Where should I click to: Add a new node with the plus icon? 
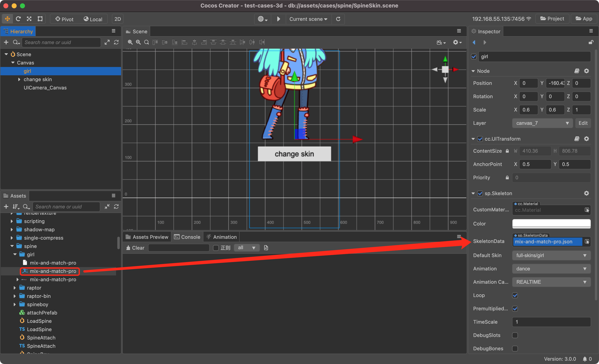click(x=6, y=42)
